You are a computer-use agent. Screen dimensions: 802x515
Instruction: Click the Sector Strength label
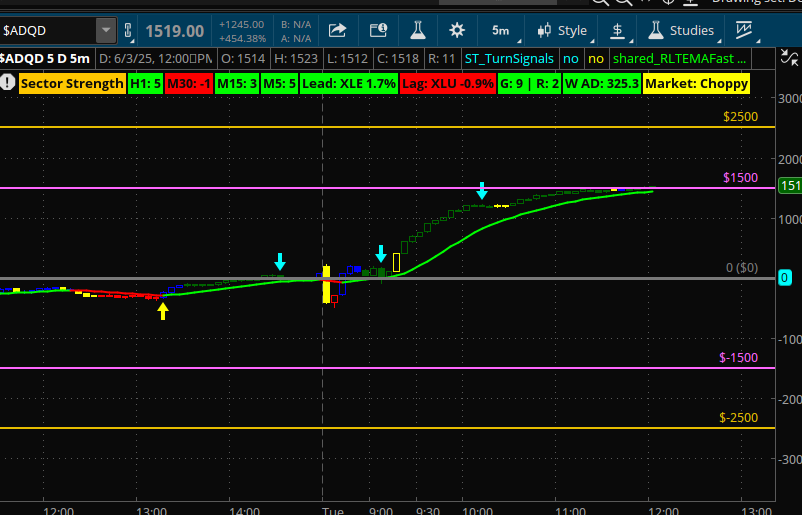point(71,84)
